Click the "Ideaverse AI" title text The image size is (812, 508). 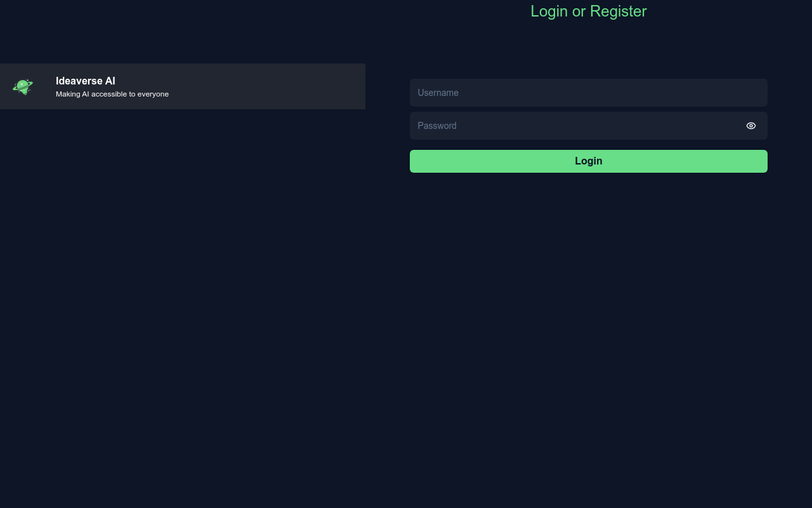[x=86, y=81]
